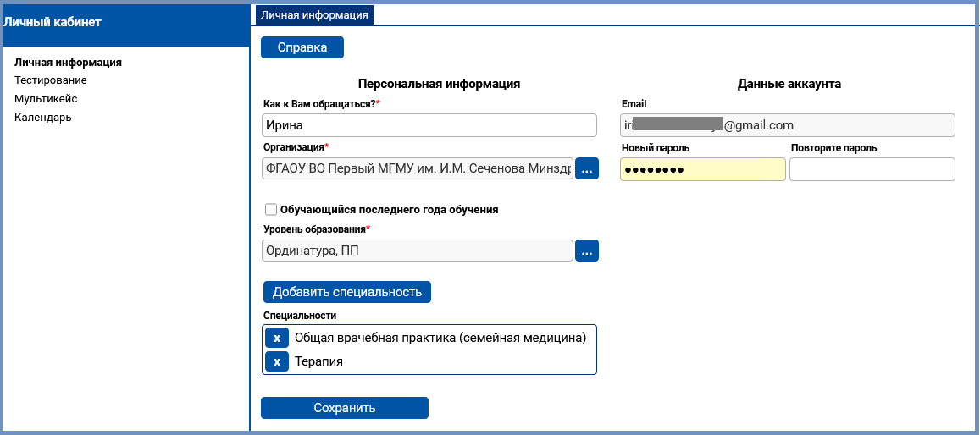Image resolution: width=980 pixels, height=435 pixels.
Task: Open organization picker with the ellipsis button
Action: pyautogui.click(x=587, y=168)
